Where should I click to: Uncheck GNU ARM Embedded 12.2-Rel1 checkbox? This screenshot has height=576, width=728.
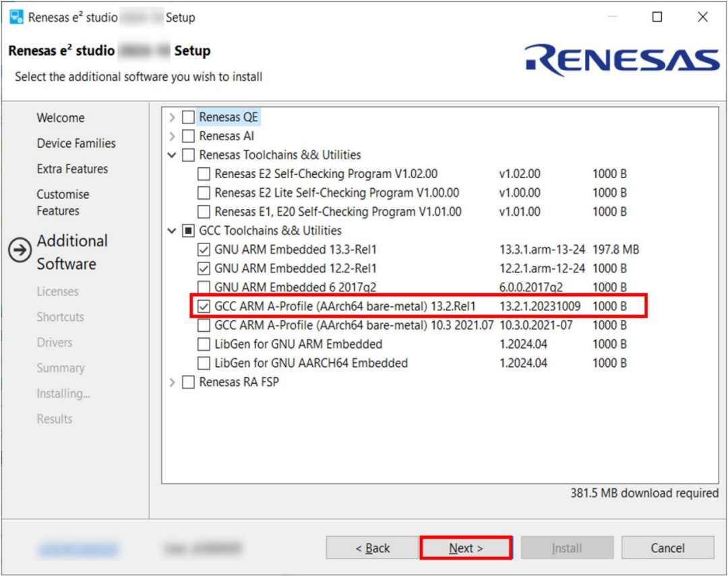[204, 268]
